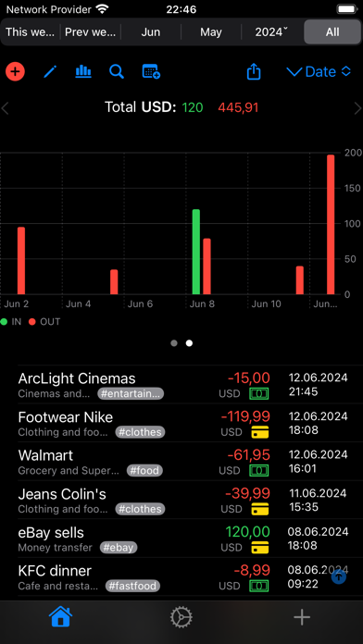Tap the #entartain tag on ArcLight Cinemas

click(131, 393)
